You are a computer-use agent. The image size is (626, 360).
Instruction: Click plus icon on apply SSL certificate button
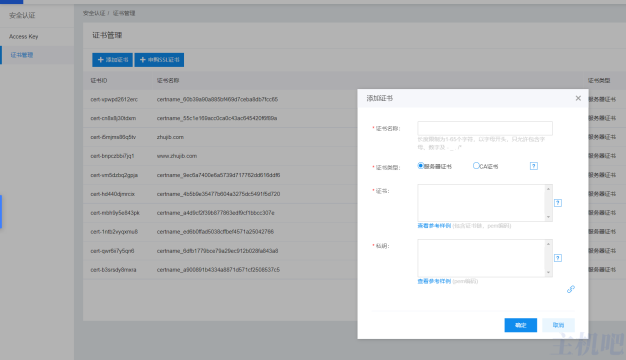click(x=143, y=60)
